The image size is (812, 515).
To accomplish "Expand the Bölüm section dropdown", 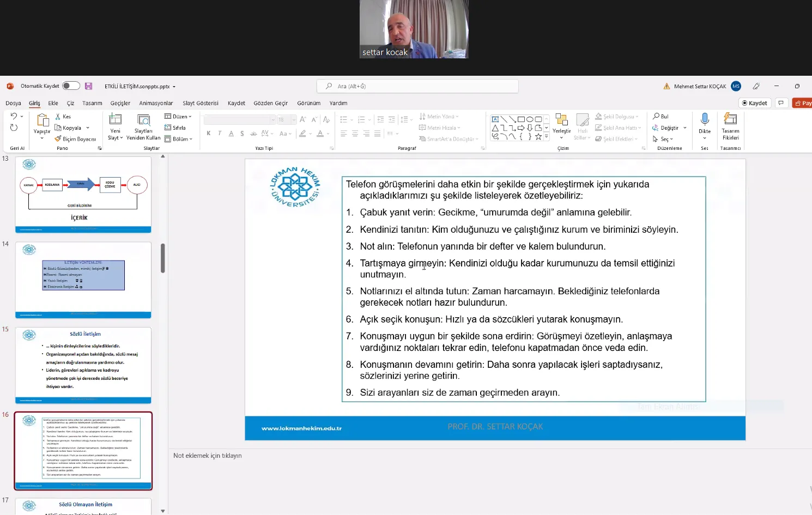I will [x=179, y=139].
